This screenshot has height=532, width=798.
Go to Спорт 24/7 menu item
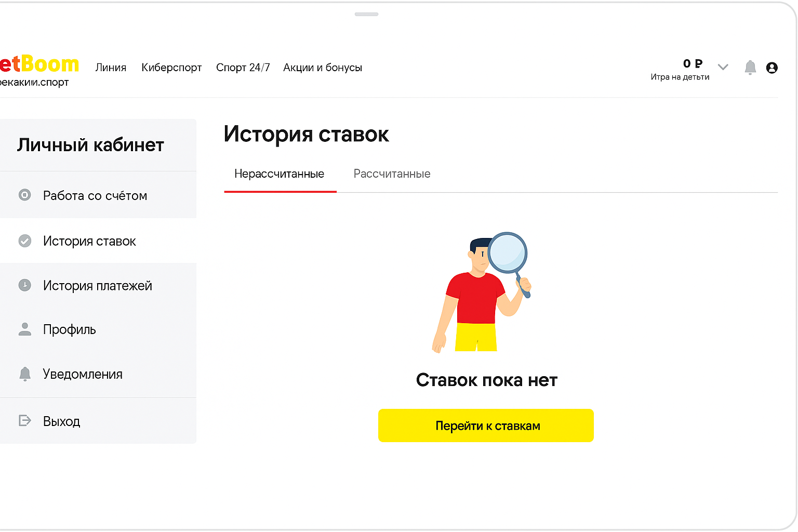coord(243,68)
